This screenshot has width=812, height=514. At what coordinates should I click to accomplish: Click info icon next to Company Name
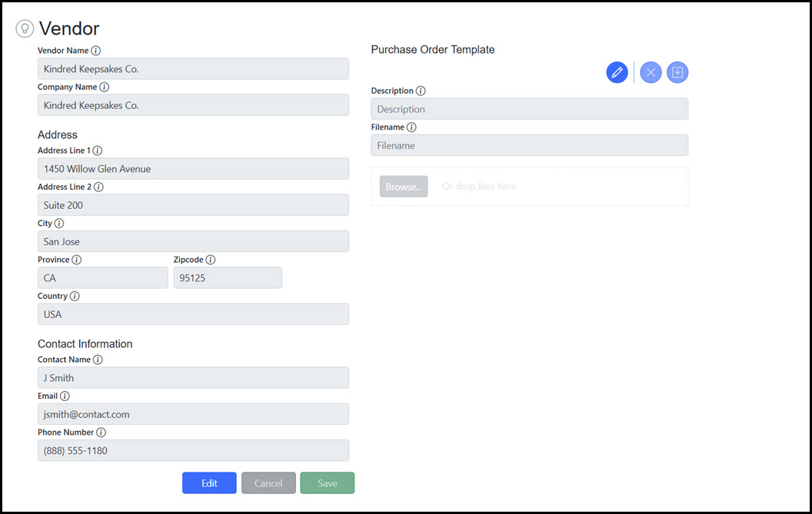105,88
